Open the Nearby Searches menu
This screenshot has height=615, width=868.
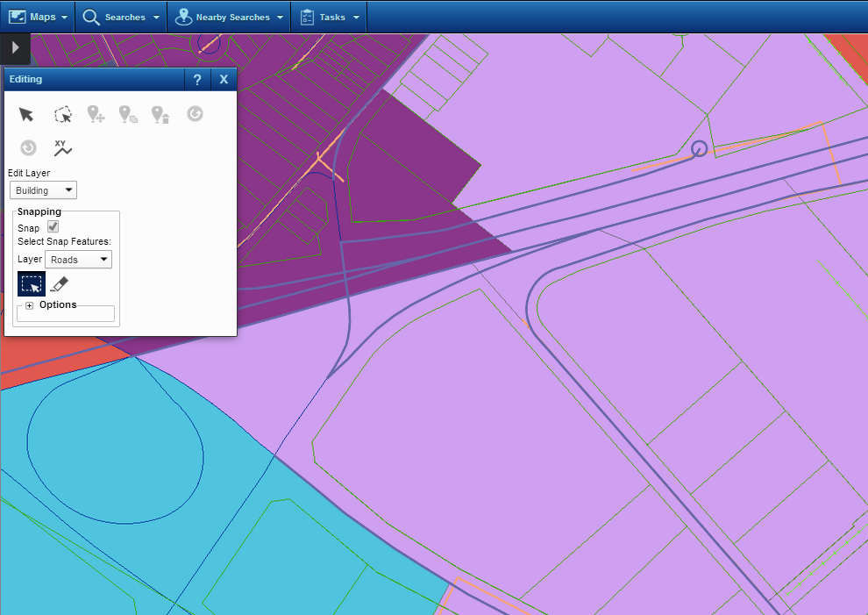[x=229, y=18]
